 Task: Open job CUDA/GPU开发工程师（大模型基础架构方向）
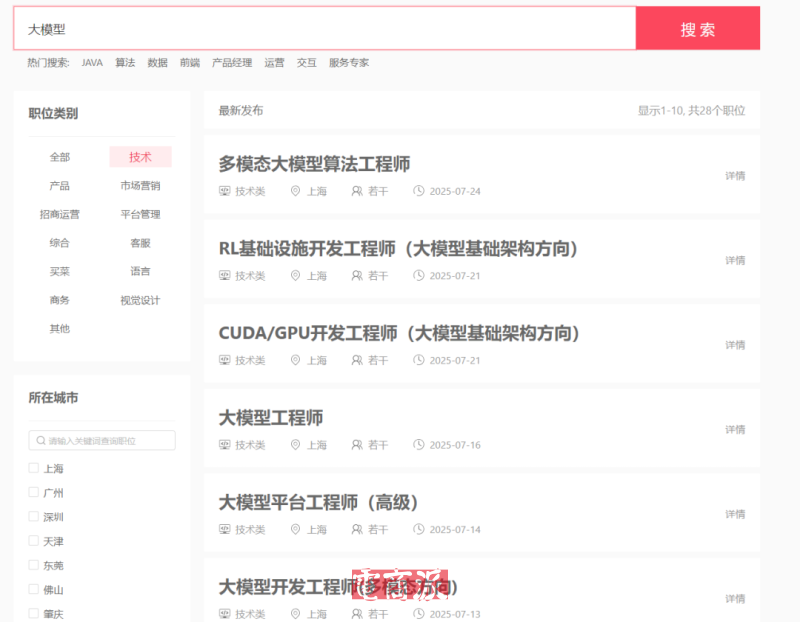(x=399, y=333)
